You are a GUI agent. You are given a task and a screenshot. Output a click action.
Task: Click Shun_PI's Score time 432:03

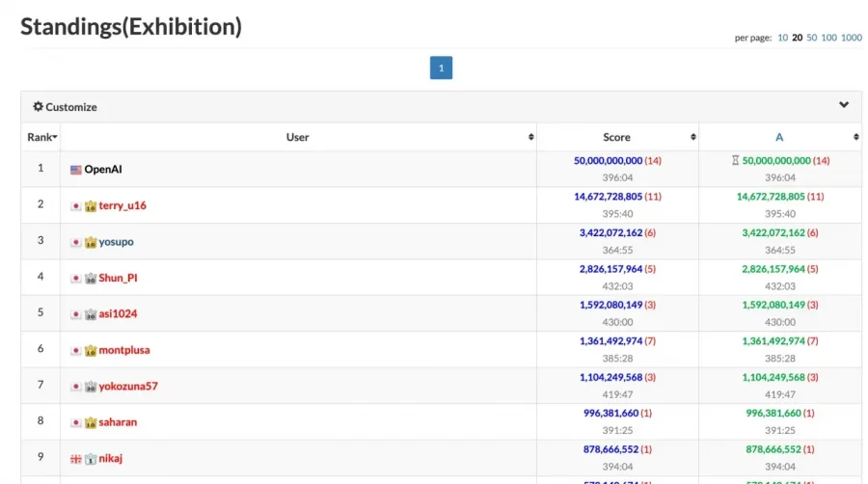[x=617, y=286]
